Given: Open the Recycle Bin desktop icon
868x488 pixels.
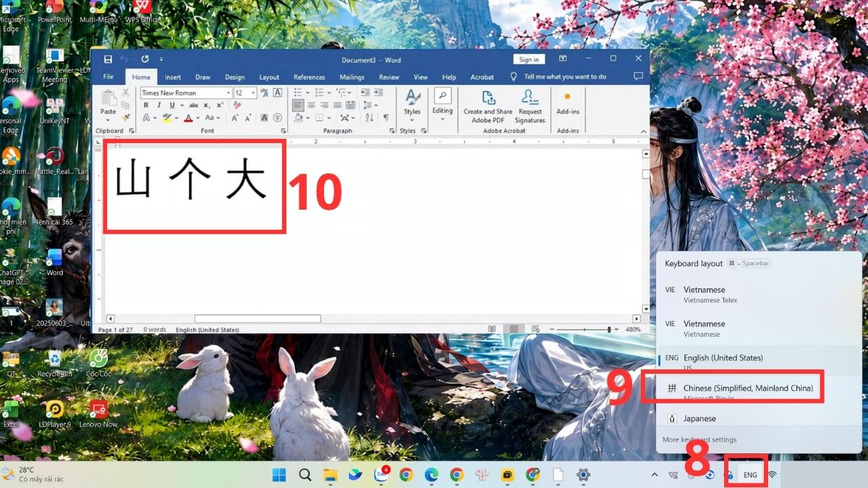Looking at the screenshot, I should [x=55, y=363].
